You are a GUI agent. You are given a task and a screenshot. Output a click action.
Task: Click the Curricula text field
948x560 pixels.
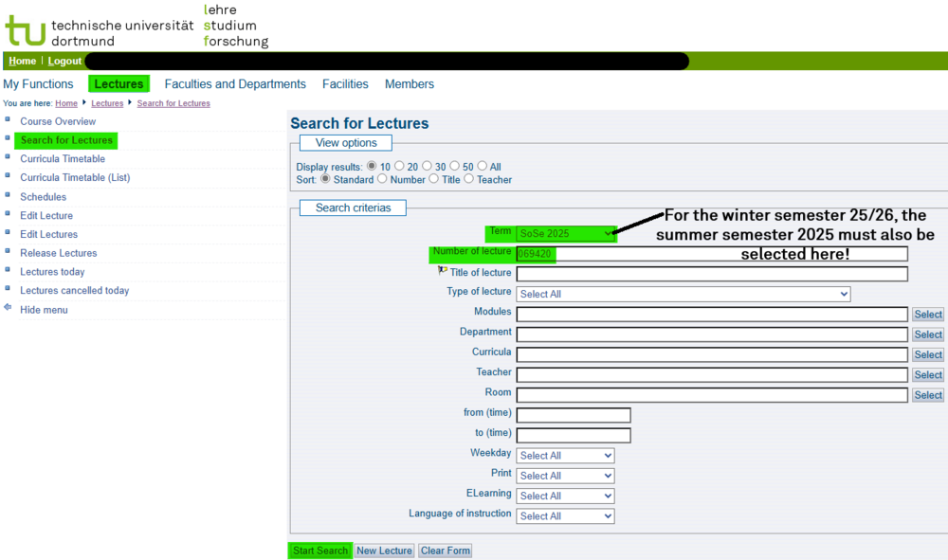[712, 354]
